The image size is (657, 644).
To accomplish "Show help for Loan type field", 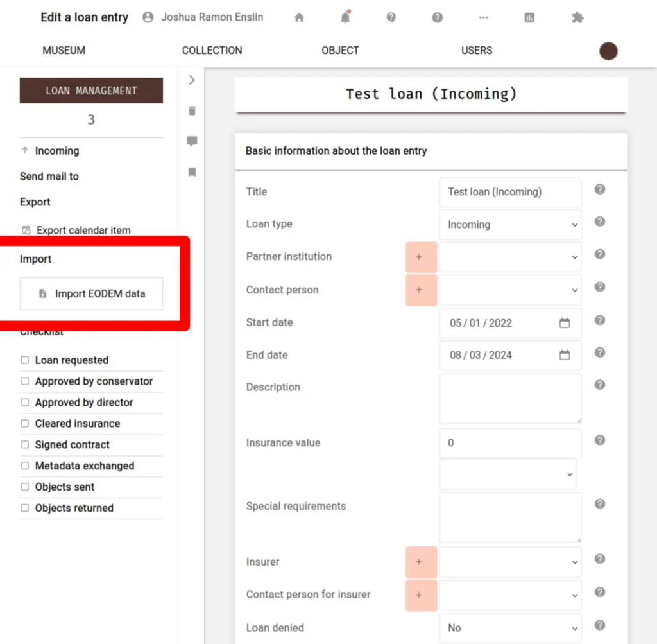I will [600, 222].
